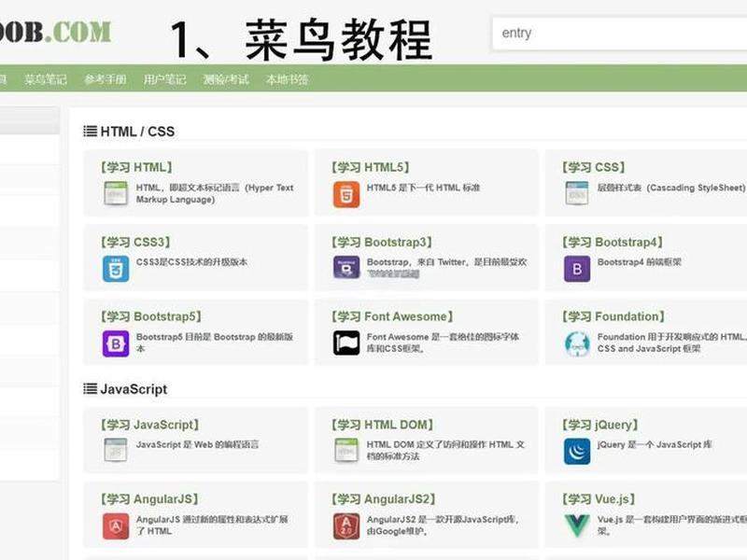Click the blue CSS3 shield icon

point(116,269)
